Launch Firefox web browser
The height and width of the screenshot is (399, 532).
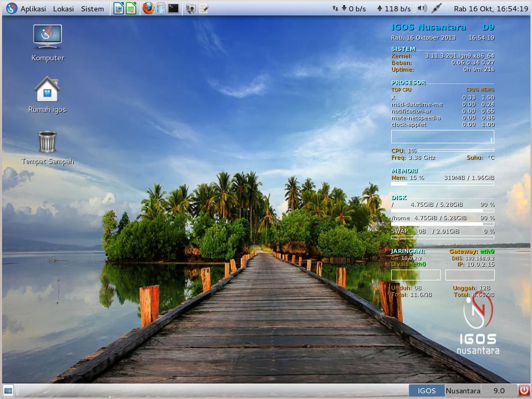click(x=148, y=8)
